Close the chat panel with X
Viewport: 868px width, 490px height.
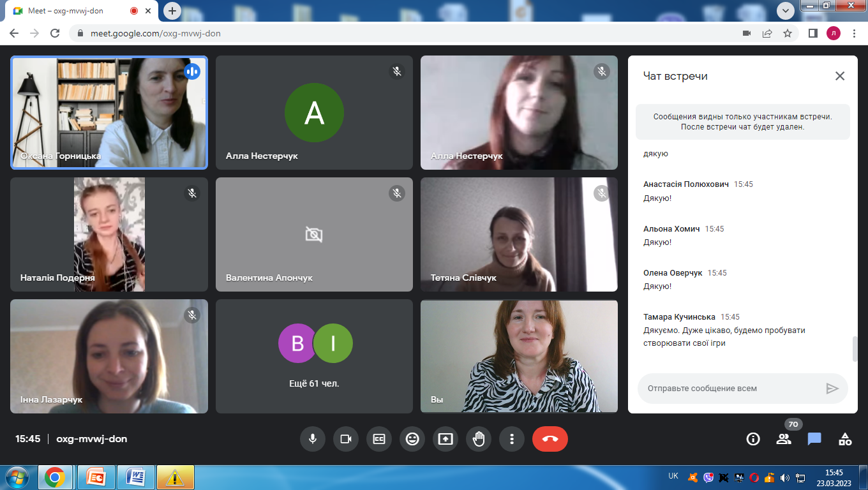tap(840, 76)
